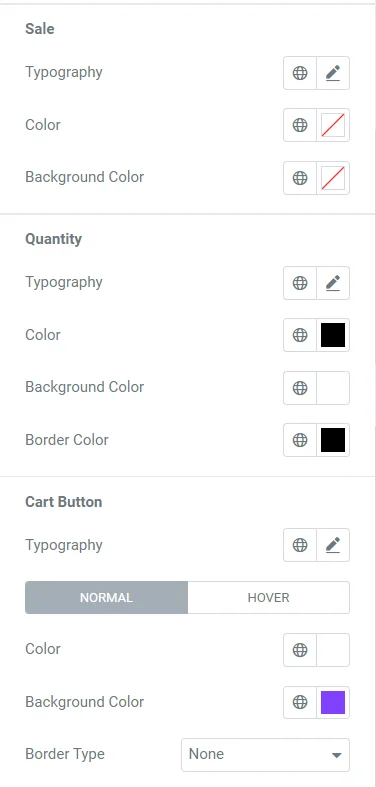Screen dimensions: 376x787
Task: Open global colors for Quantity Color
Action: [300, 335]
